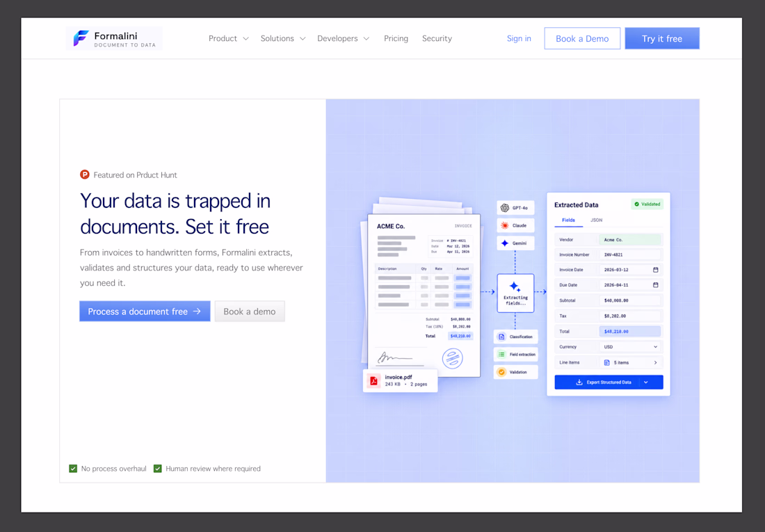Click the round stamp on the invoice
Viewport: 765px width, 532px height.
click(452, 359)
